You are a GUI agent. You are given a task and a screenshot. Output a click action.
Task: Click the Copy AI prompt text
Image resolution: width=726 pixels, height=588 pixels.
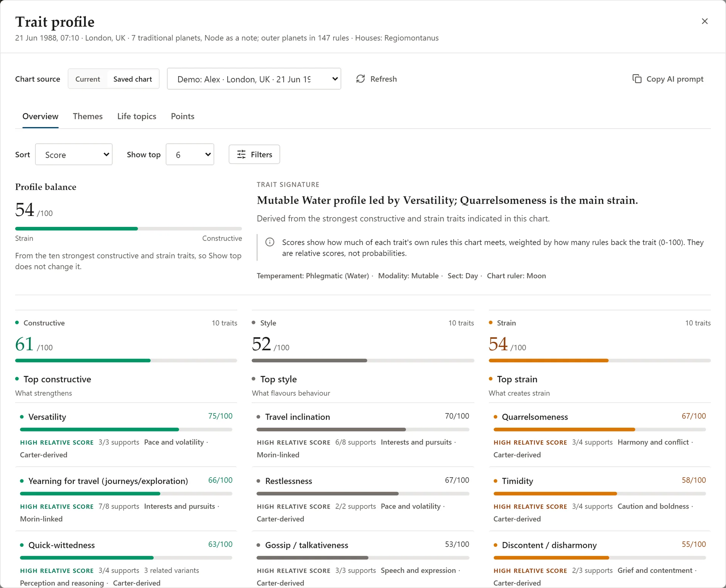(x=675, y=79)
